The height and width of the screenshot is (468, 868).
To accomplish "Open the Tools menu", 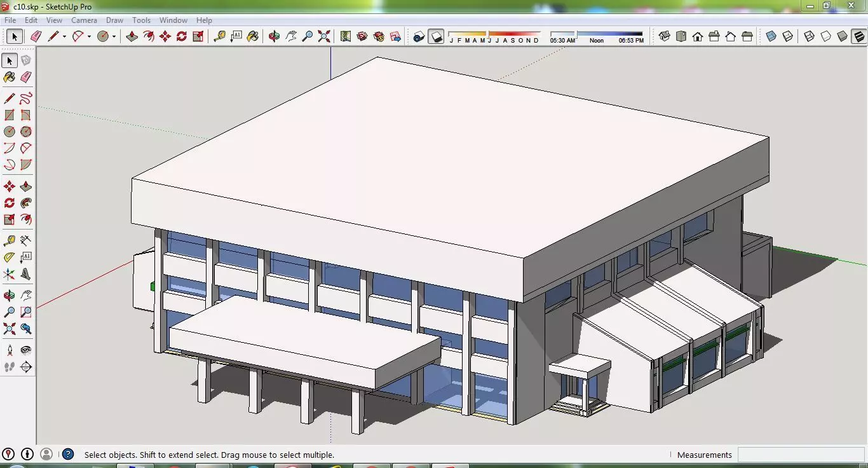I will click(141, 20).
